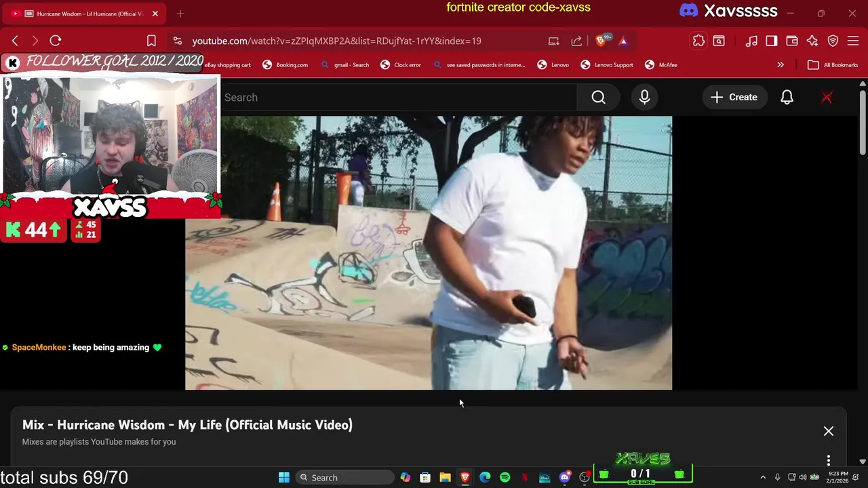
Task: Open the Windows Start menu
Action: 284,477
